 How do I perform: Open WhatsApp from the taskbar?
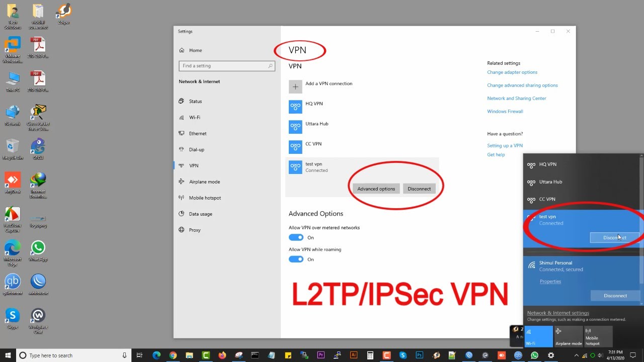point(534,355)
